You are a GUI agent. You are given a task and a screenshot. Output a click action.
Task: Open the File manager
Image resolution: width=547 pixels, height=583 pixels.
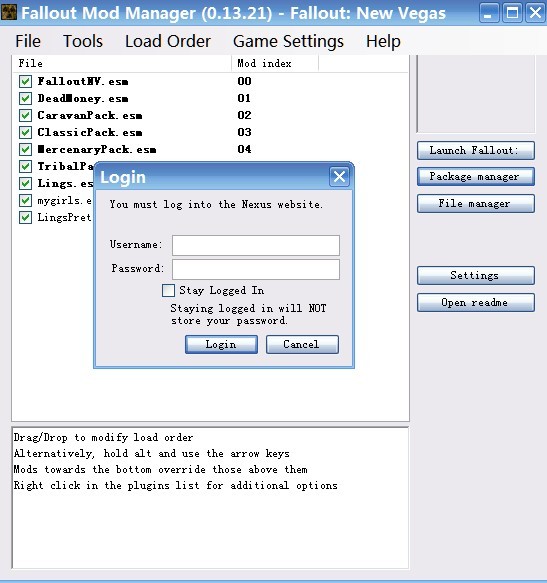click(476, 204)
